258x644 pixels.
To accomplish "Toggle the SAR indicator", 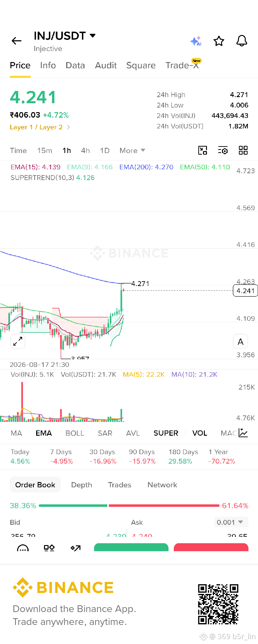I will (105, 433).
